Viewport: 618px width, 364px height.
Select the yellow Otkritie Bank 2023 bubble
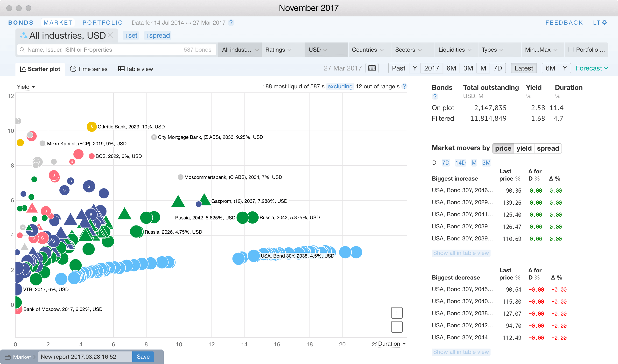(x=91, y=127)
